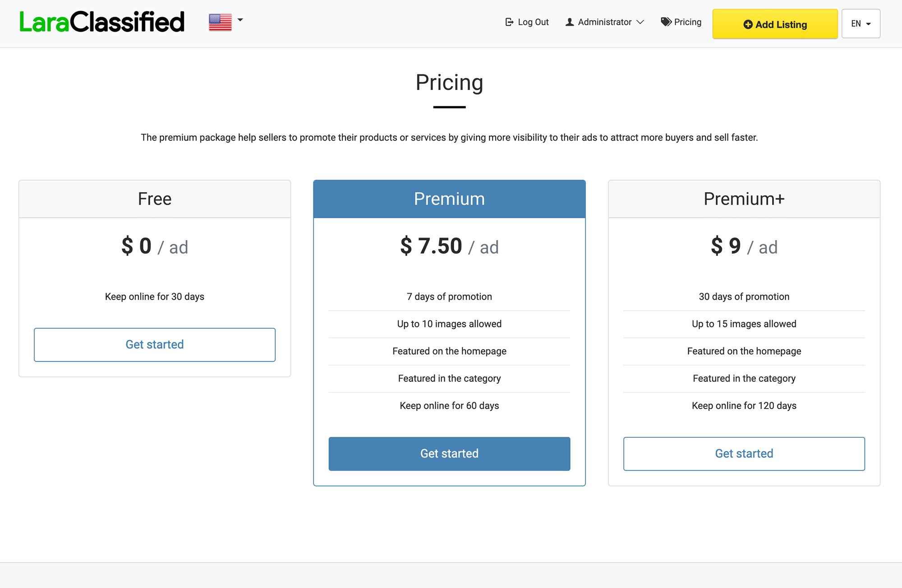Viewport: 902px width, 588px height.
Task: Expand the Administrator account chevron
Action: (x=640, y=22)
